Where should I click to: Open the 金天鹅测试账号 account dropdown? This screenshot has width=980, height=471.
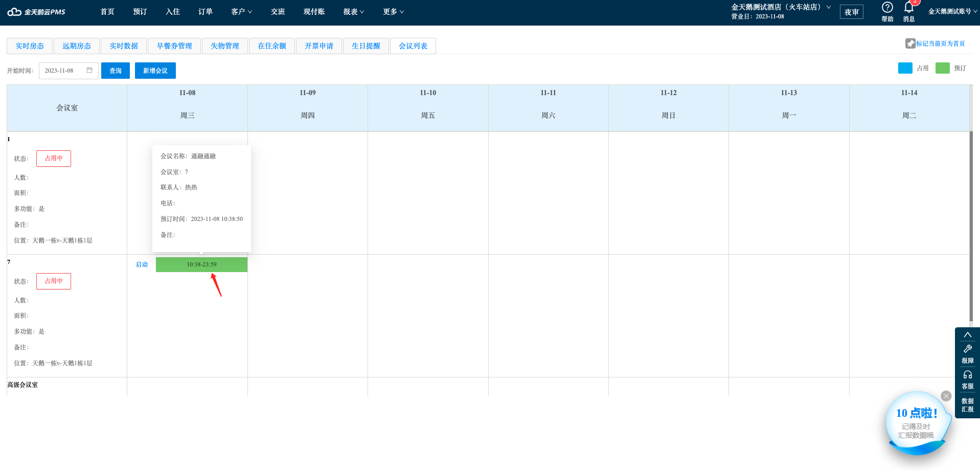[953, 11]
